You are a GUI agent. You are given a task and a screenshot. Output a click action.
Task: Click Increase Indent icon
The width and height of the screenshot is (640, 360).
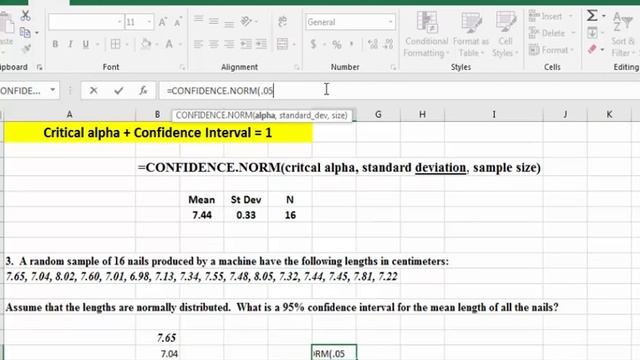click(261, 44)
